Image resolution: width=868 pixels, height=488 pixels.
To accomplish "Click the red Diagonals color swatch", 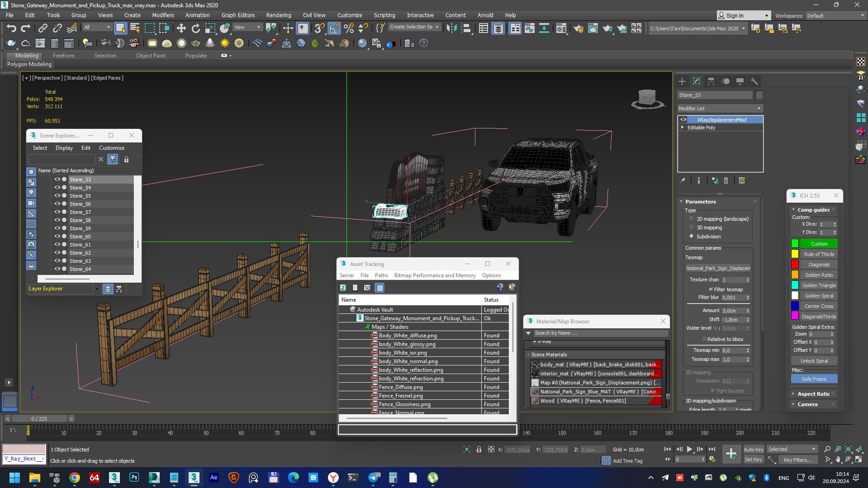I will [795, 265].
